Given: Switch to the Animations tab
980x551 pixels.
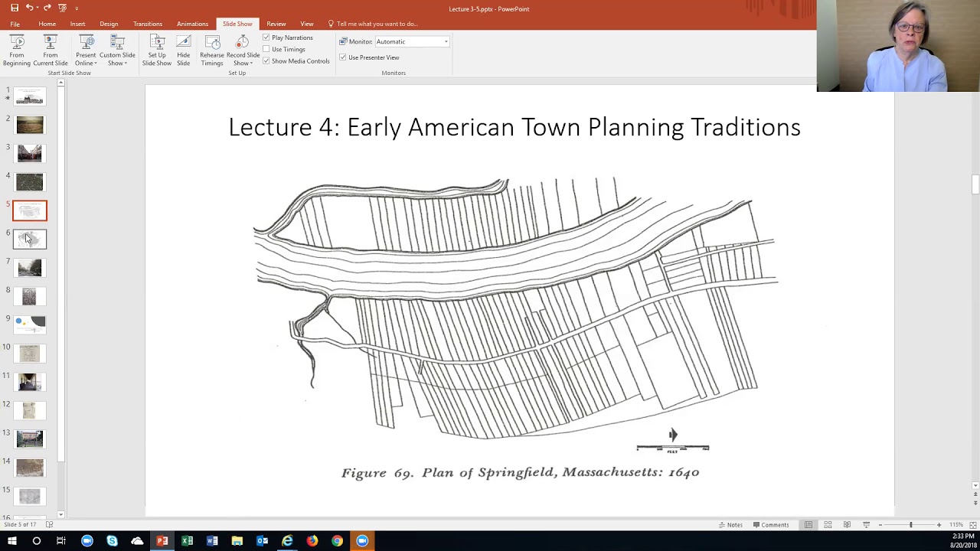Looking at the screenshot, I should coord(192,24).
